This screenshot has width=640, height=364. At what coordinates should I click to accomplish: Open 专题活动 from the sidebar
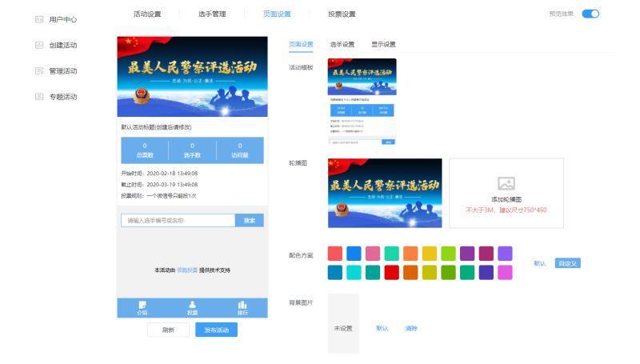[62, 97]
